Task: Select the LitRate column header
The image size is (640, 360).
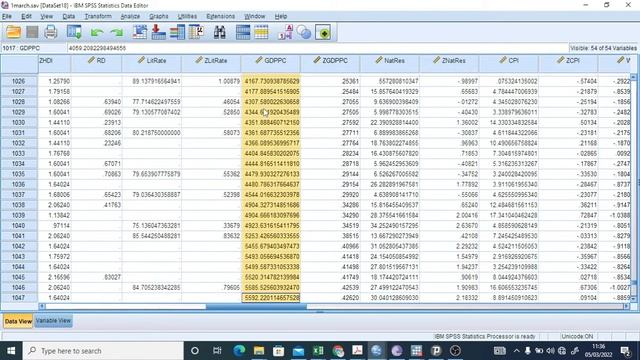Action: point(151,60)
